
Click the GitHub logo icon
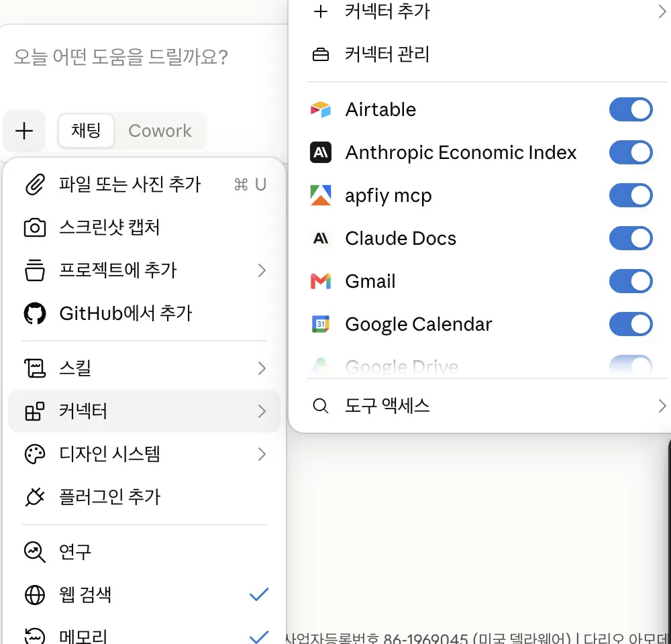coord(35,313)
